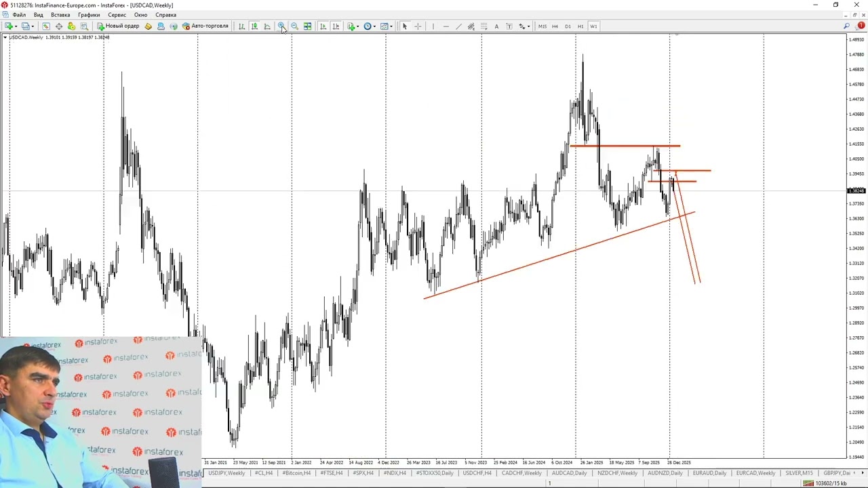Select the Vertical Line drawing tool

point(433,26)
